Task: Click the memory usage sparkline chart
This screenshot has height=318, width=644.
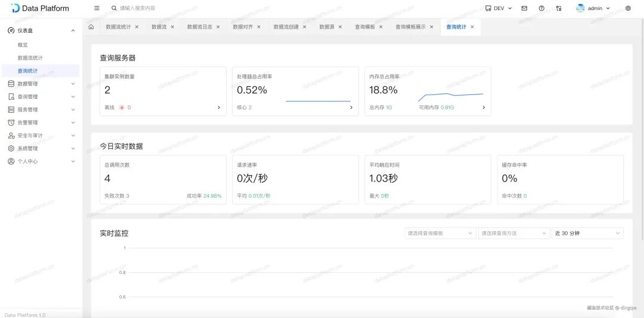Action: [x=451, y=96]
